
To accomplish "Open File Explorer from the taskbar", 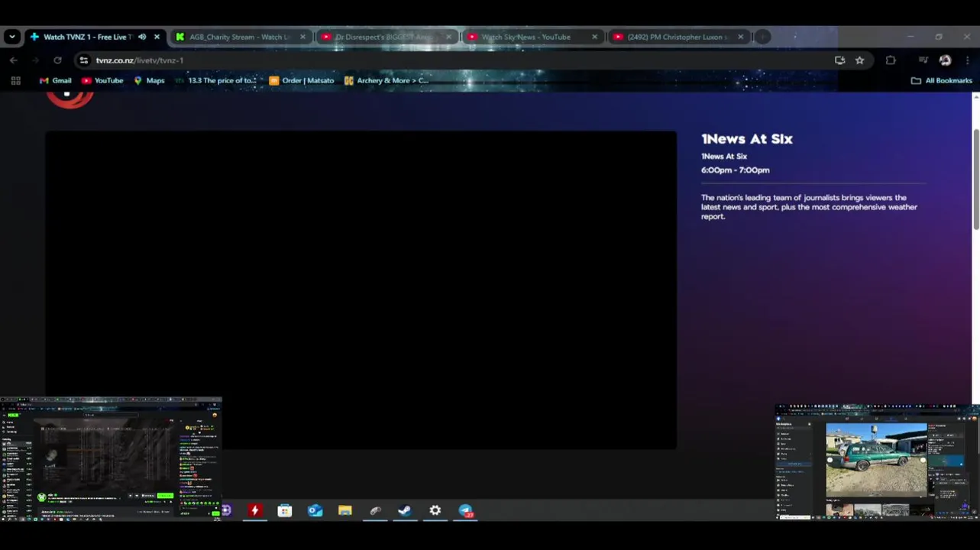I will click(x=345, y=510).
